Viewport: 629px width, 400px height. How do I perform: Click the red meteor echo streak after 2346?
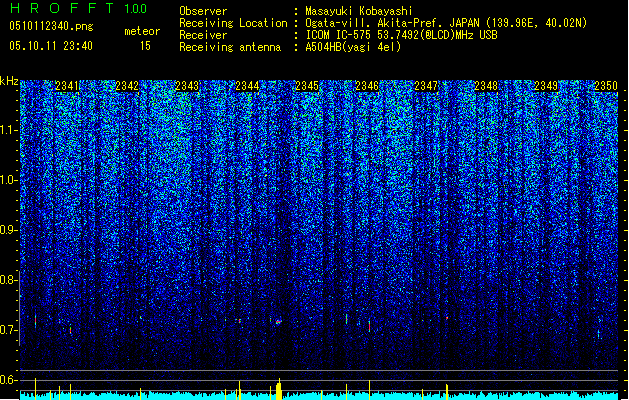click(x=369, y=326)
